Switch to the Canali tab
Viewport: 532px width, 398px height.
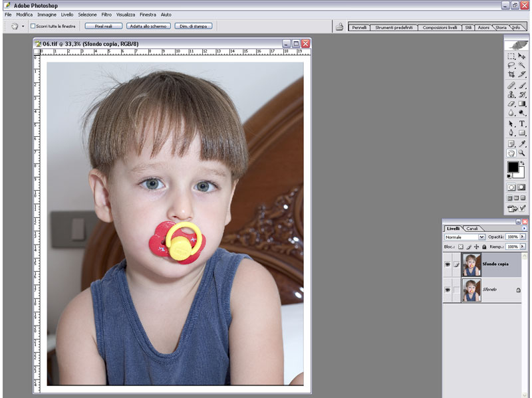point(471,229)
